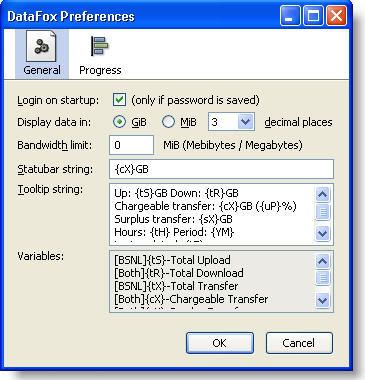Maximize the DataFox Preferences window
365x380 pixels.
pyautogui.click(x=313, y=16)
